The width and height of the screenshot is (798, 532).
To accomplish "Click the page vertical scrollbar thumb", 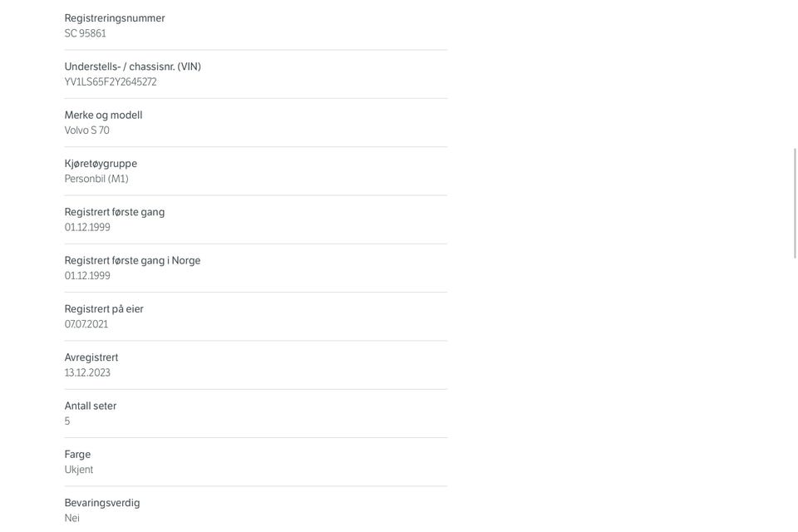I will (x=795, y=203).
